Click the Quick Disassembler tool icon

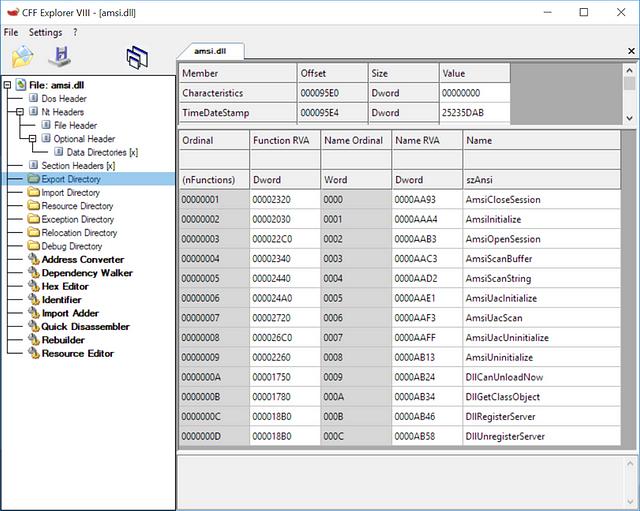pyautogui.click(x=33, y=327)
